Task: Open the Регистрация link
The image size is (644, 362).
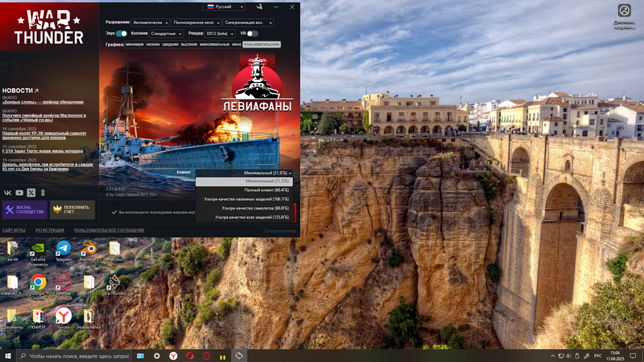Action: [50, 231]
